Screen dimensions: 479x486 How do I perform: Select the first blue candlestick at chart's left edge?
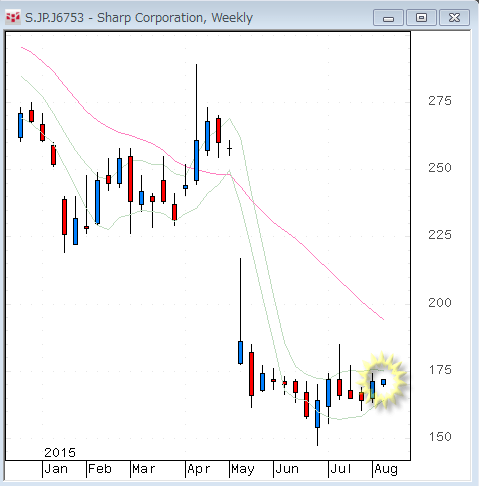(x=20, y=125)
